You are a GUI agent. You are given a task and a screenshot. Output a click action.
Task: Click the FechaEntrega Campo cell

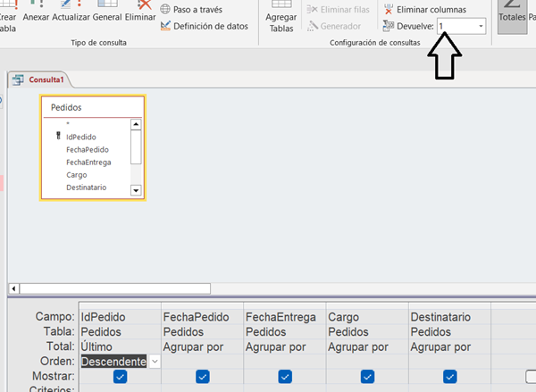[285, 317]
